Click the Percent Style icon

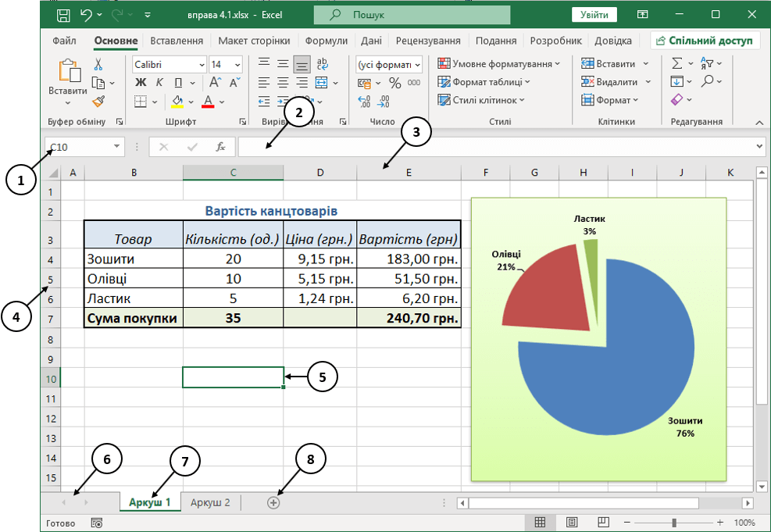click(x=395, y=83)
